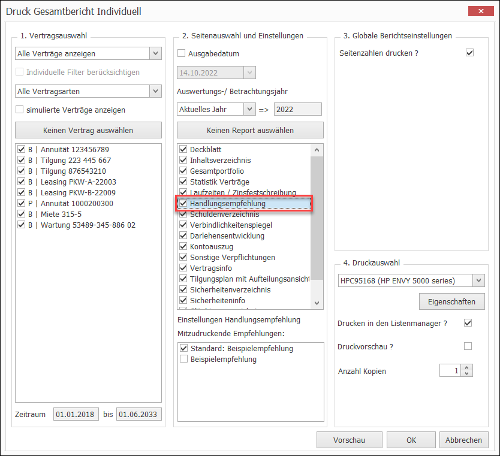Image resolution: width=500 pixels, height=456 pixels.
Task: Uncheck contract 'Leasing PKW-B-22009'
Action: point(21,192)
